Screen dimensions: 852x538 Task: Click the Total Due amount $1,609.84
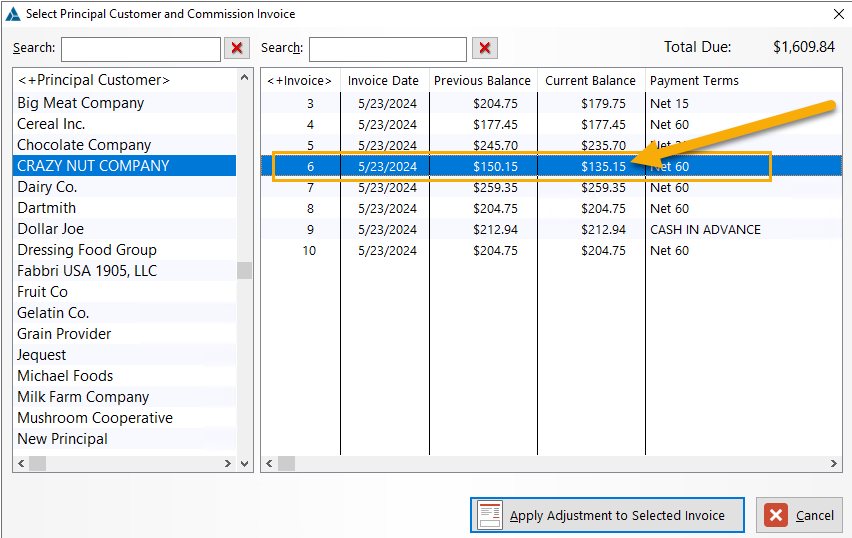click(804, 47)
